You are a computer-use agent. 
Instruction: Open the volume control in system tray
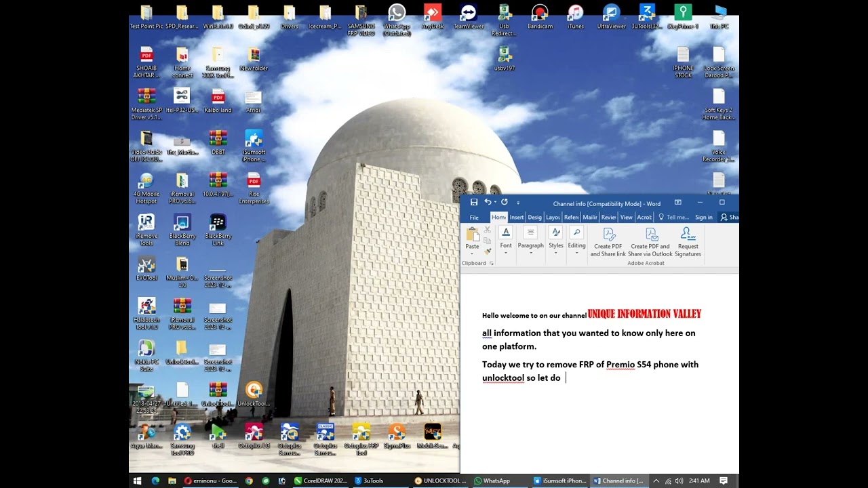click(679, 481)
